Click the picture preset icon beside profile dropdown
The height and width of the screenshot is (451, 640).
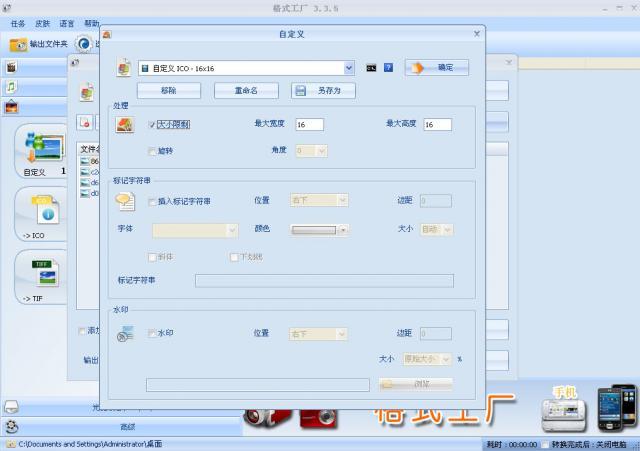(124, 67)
